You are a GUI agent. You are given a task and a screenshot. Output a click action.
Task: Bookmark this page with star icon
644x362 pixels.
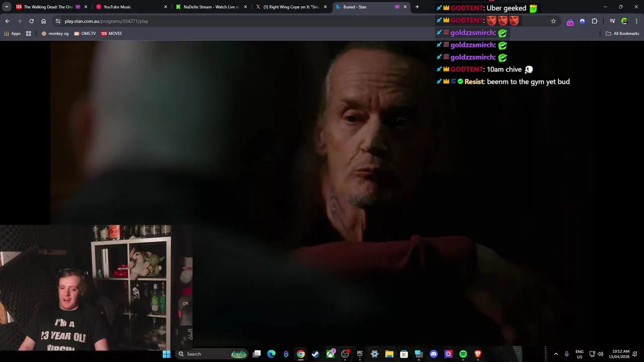tap(553, 21)
